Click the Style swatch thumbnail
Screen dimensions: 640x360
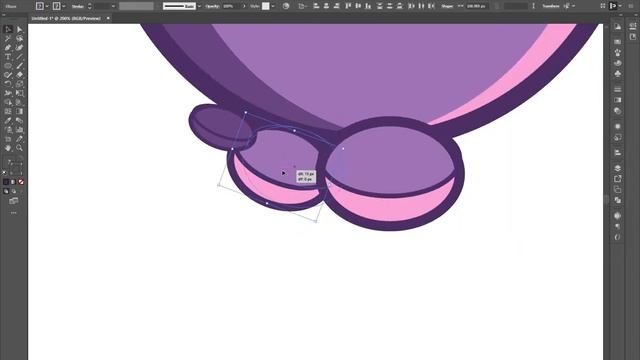coord(266,6)
